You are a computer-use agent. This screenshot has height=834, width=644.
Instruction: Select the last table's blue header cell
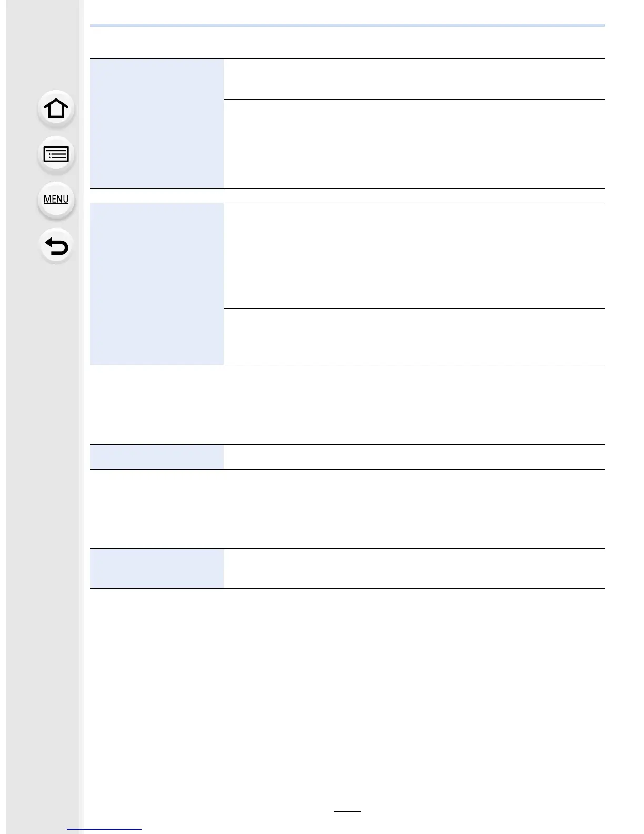(x=157, y=568)
